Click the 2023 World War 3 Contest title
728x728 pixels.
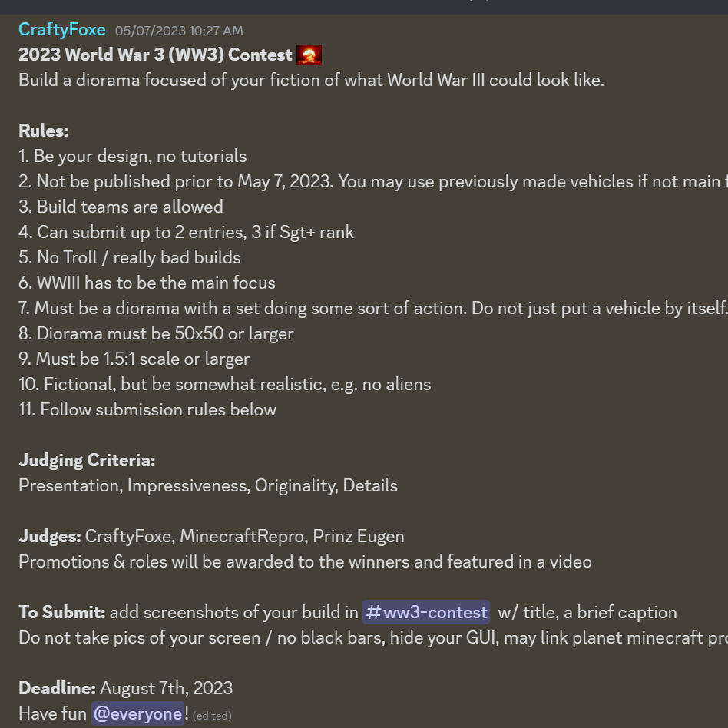pyautogui.click(x=155, y=55)
